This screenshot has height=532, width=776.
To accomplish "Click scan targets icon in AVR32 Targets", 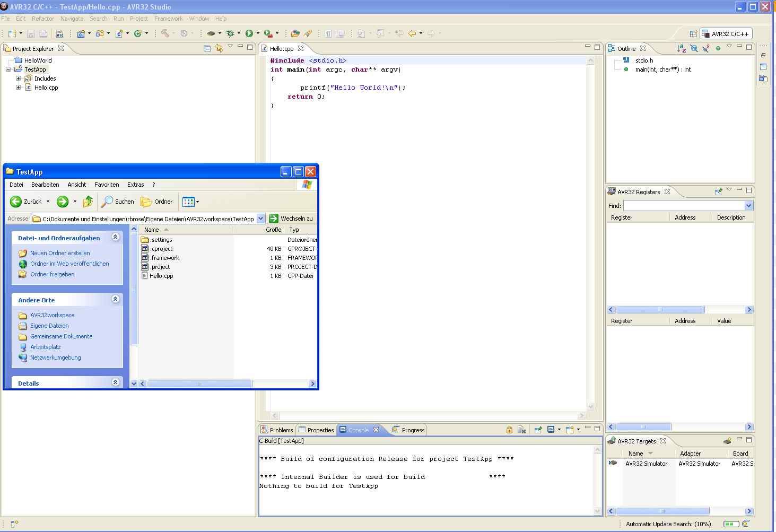I will (x=727, y=441).
